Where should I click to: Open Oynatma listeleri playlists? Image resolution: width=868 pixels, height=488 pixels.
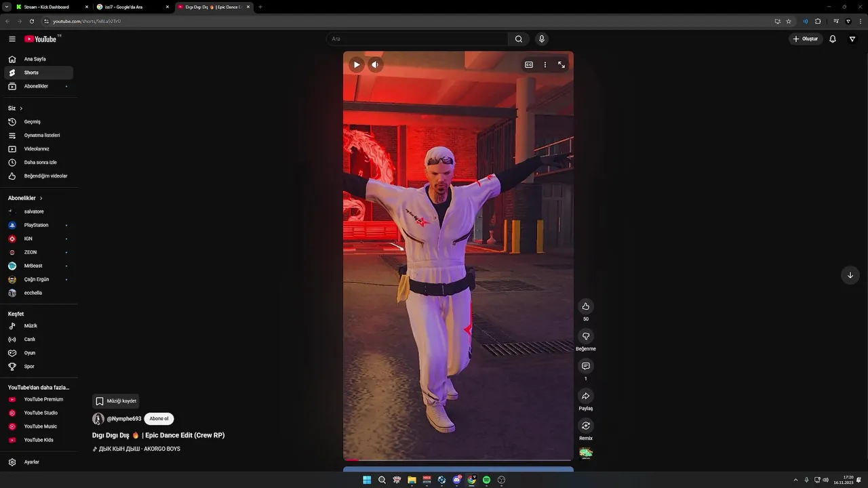(x=39, y=136)
